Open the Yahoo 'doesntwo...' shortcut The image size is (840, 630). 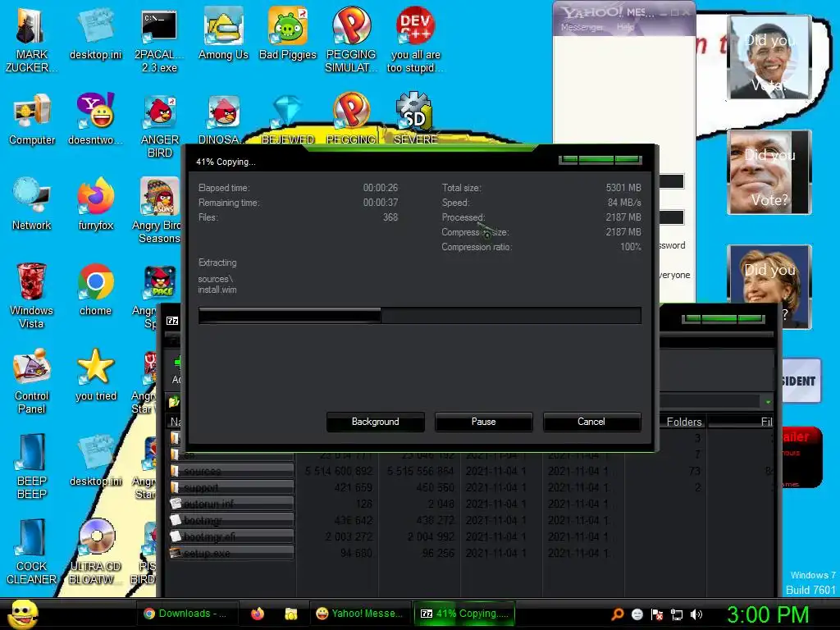point(95,120)
